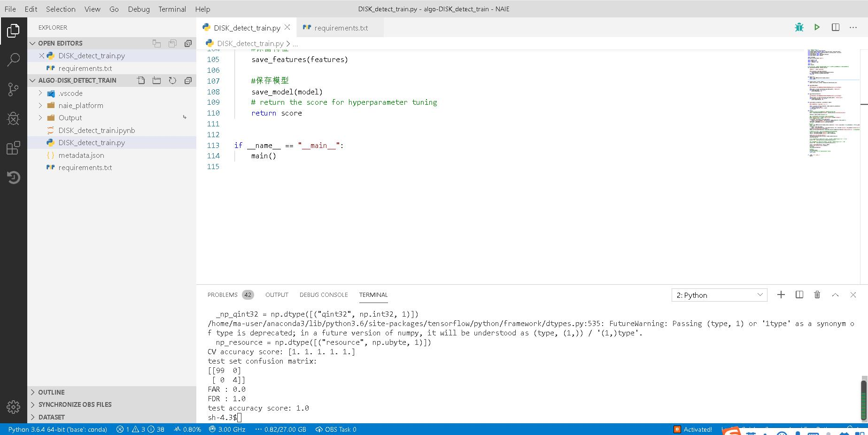Run the Python file with play icon
The image size is (868, 435).
point(817,27)
